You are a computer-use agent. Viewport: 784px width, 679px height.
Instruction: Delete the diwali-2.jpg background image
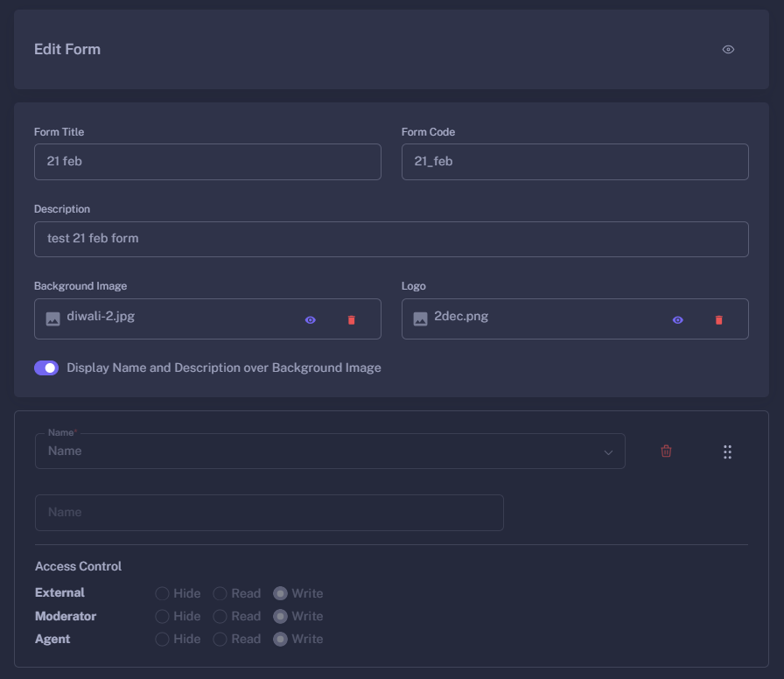pos(352,319)
